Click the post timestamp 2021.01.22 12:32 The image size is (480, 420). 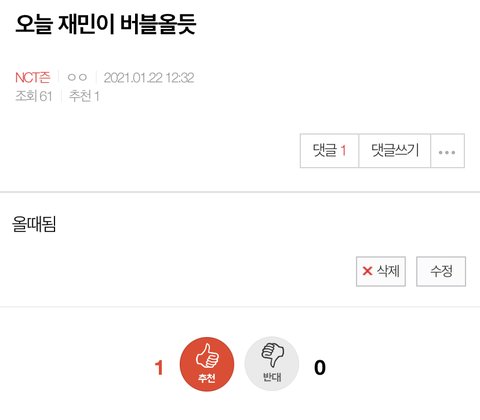149,78
